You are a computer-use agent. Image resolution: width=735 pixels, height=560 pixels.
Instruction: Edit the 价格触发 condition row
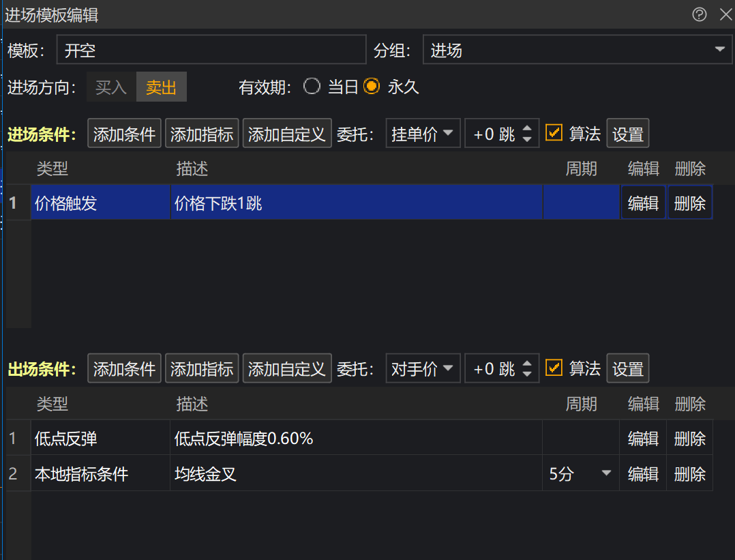[x=642, y=203]
